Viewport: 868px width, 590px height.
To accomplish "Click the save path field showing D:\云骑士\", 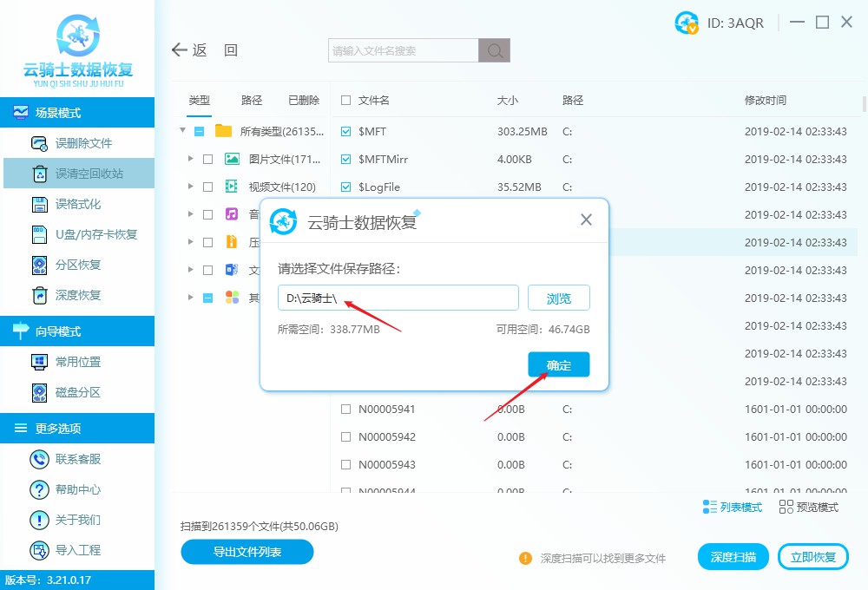I will (398, 298).
